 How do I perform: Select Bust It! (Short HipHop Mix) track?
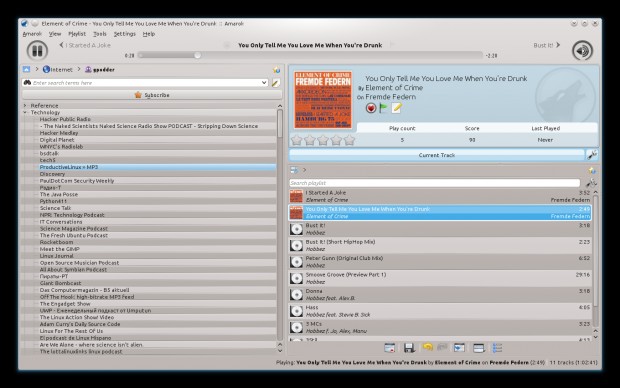[x=440, y=245]
